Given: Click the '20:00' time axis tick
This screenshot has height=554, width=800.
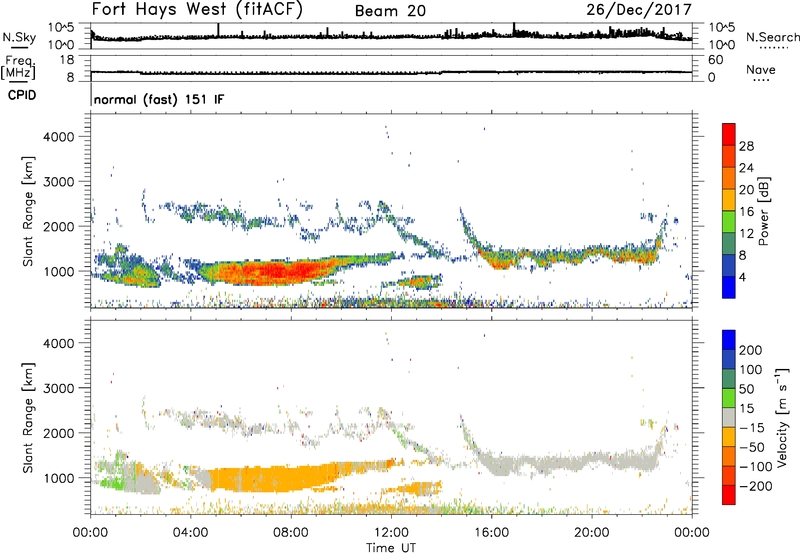Looking at the screenshot, I should tap(592, 533).
